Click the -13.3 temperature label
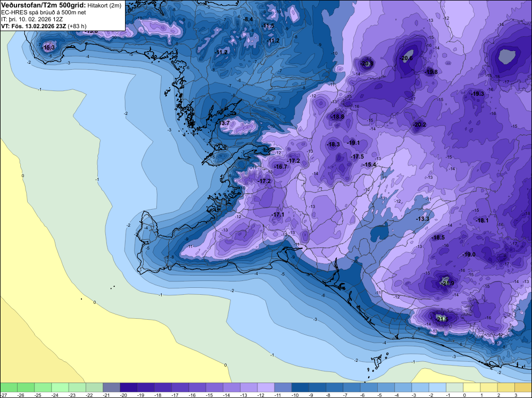Viewport: 532px width, 398px height. coord(423,219)
